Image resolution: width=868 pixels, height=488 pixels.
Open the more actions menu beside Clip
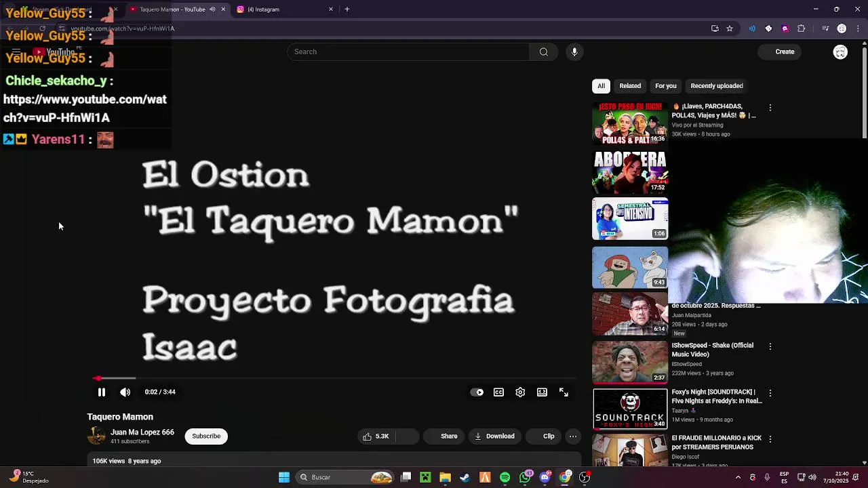click(573, 436)
